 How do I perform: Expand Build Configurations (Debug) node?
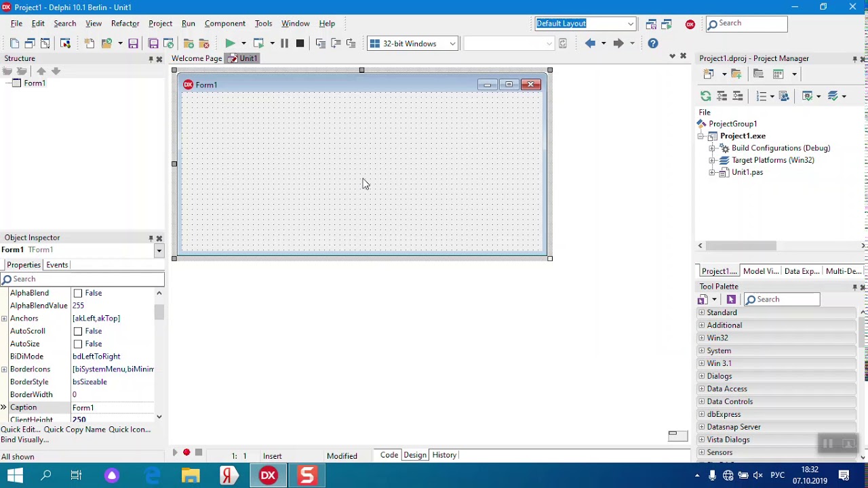point(712,148)
